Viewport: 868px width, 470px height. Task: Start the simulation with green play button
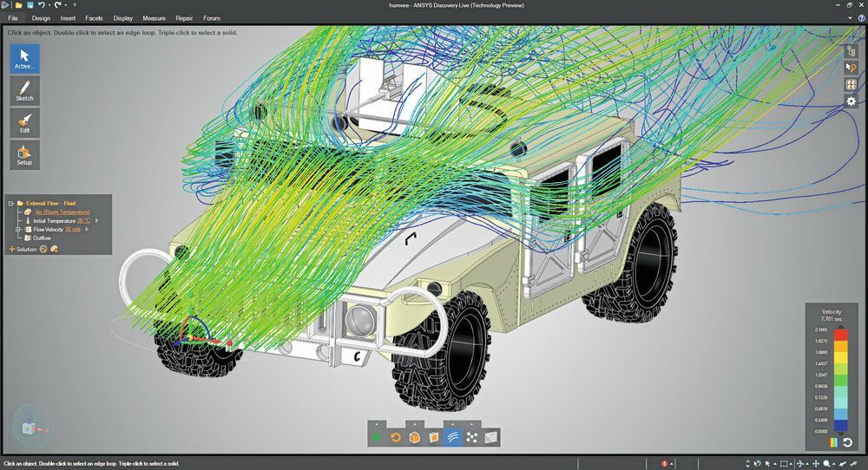click(377, 437)
